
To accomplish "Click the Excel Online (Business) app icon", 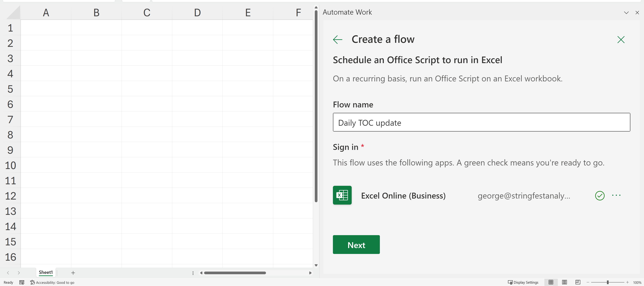I will click(x=342, y=195).
